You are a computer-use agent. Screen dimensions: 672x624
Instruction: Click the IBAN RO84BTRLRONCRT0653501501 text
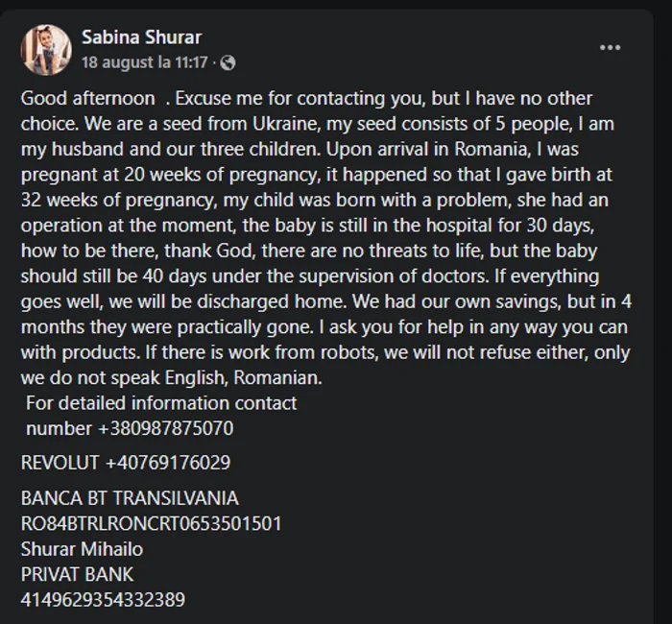pyautogui.click(x=151, y=524)
